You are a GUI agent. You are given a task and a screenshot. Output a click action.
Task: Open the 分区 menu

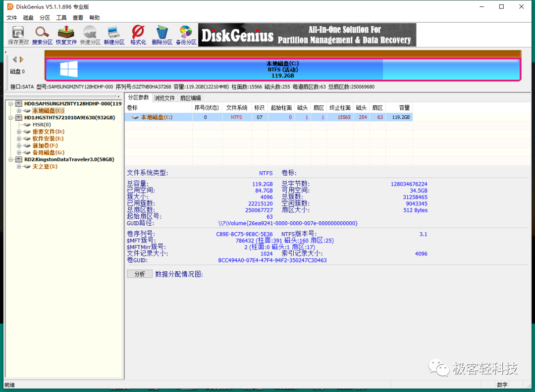tap(45, 17)
